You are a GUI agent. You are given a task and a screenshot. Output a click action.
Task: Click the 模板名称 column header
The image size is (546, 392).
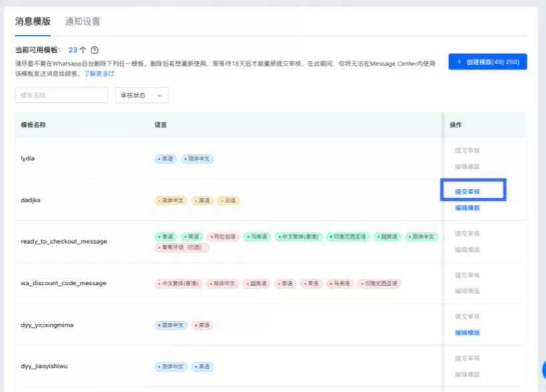33,125
